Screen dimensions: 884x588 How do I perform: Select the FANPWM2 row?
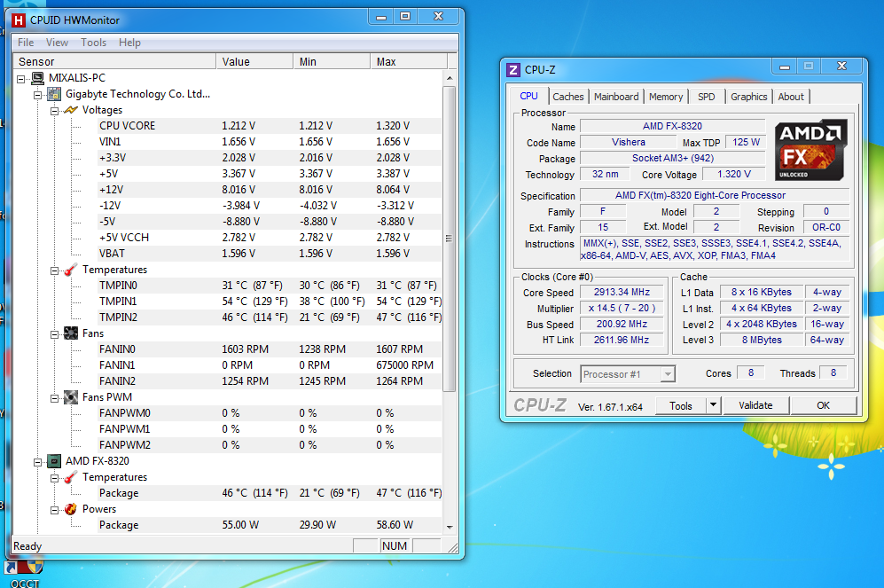[270, 445]
